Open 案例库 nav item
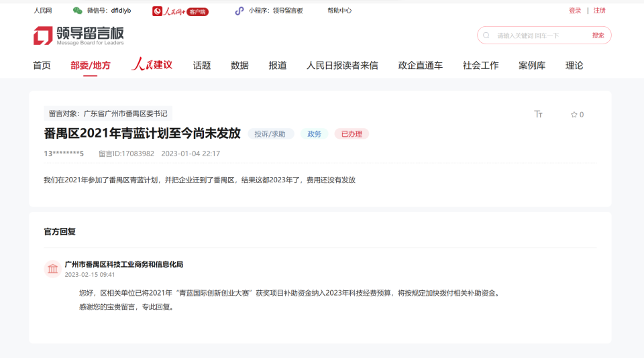This screenshot has width=644, height=358. point(532,65)
